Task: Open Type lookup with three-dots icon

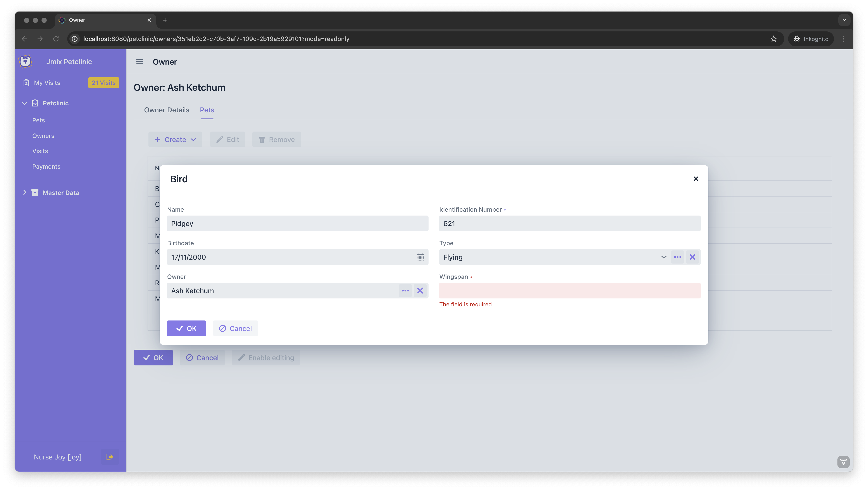Action: 677,257
